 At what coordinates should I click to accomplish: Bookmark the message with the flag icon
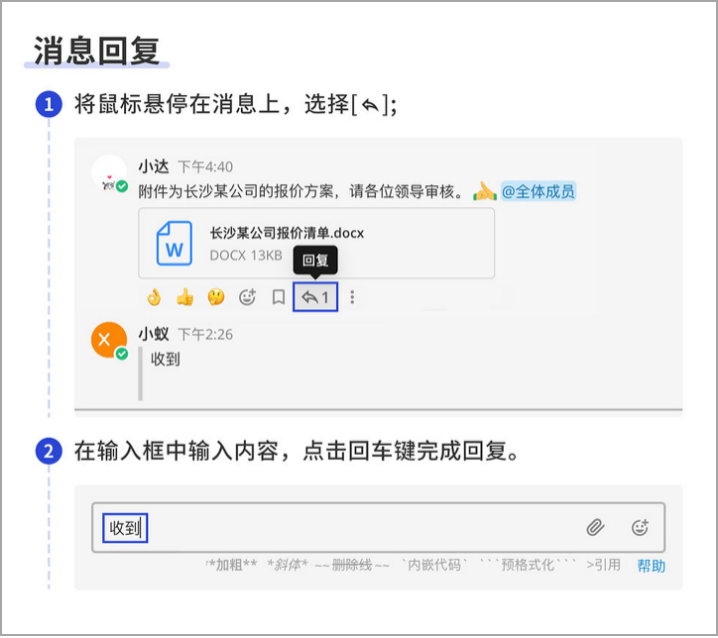click(x=278, y=297)
